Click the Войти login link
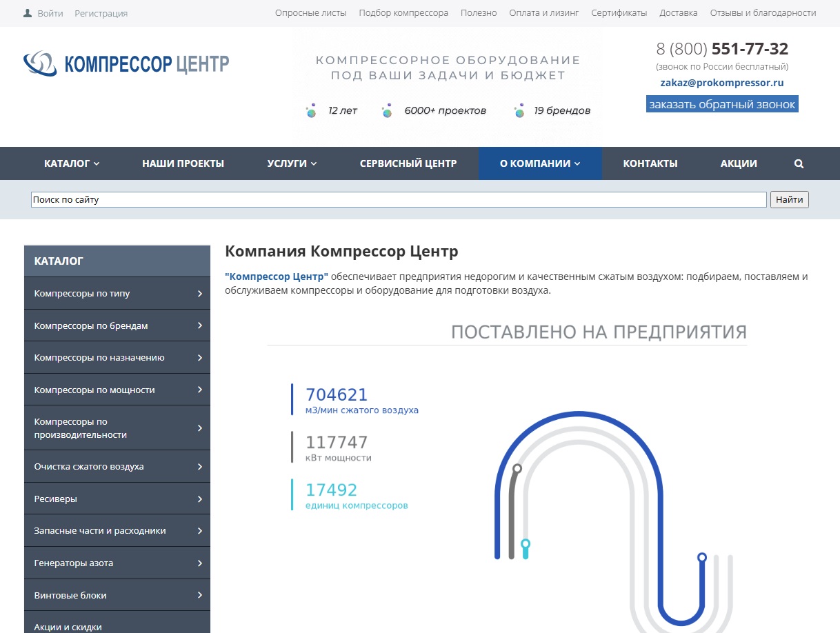Screen dimensions: 840x633 pyautogui.click(x=50, y=13)
